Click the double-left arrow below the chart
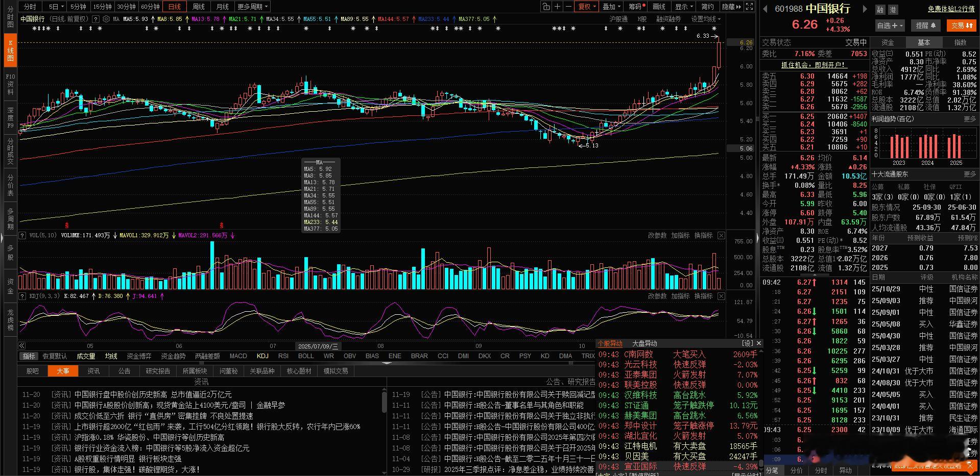 (x=22, y=346)
